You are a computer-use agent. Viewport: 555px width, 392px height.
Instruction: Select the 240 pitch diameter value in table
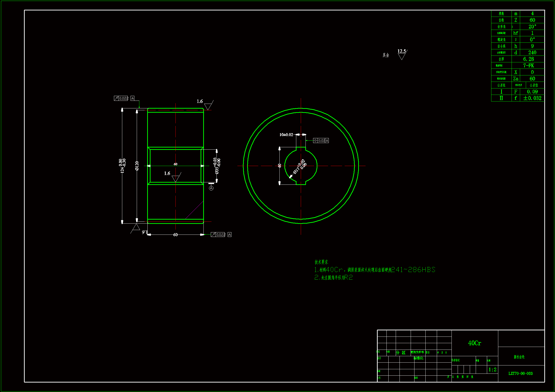click(x=532, y=52)
